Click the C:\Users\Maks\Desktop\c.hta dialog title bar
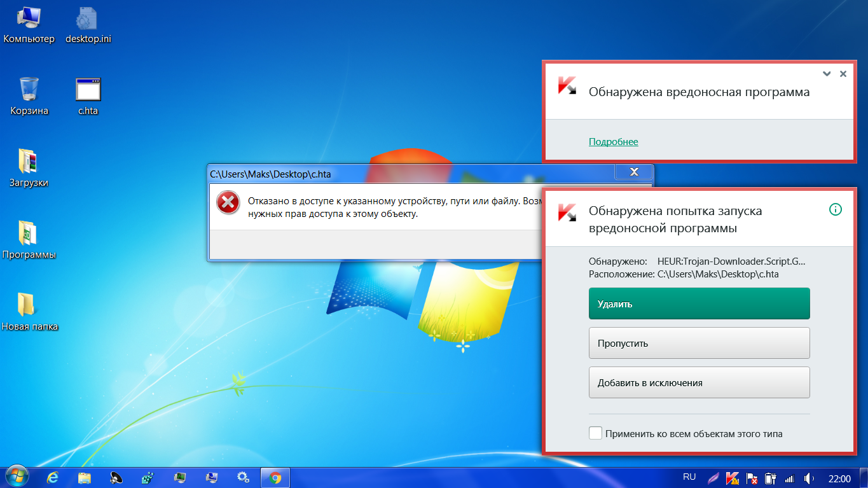 412,173
